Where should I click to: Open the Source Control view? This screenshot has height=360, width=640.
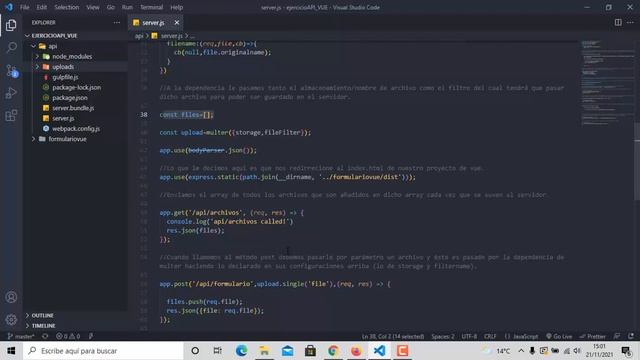(11, 71)
